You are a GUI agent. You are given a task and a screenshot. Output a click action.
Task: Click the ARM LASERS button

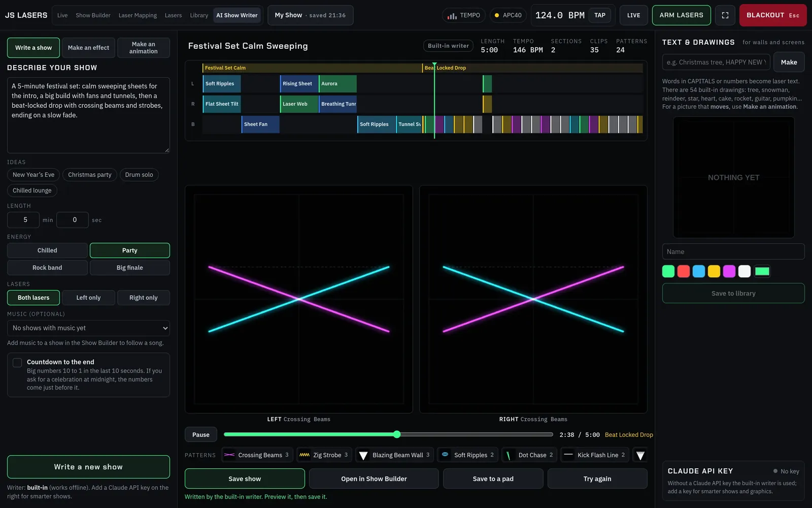[682, 15]
